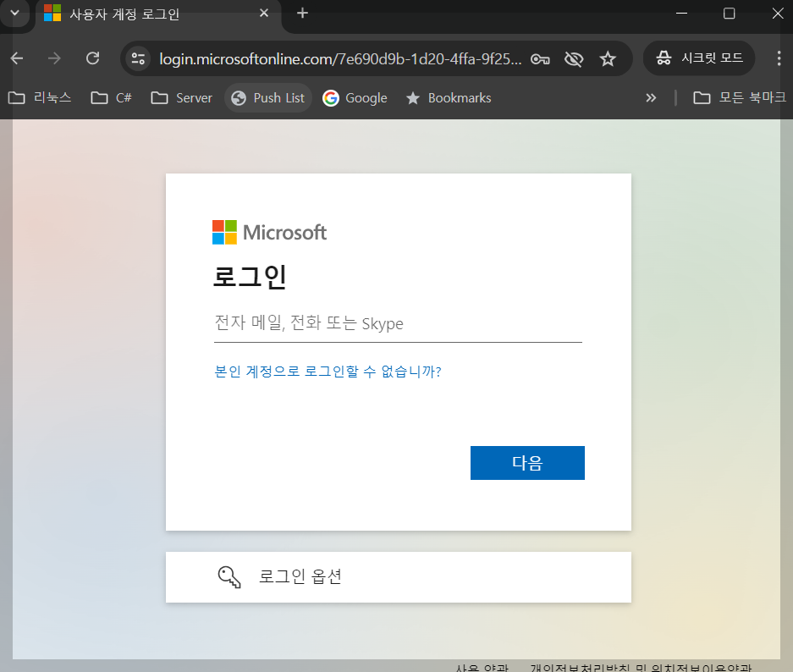Open the Push List bookmark
Screen dimensions: 793x672
(268, 97)
